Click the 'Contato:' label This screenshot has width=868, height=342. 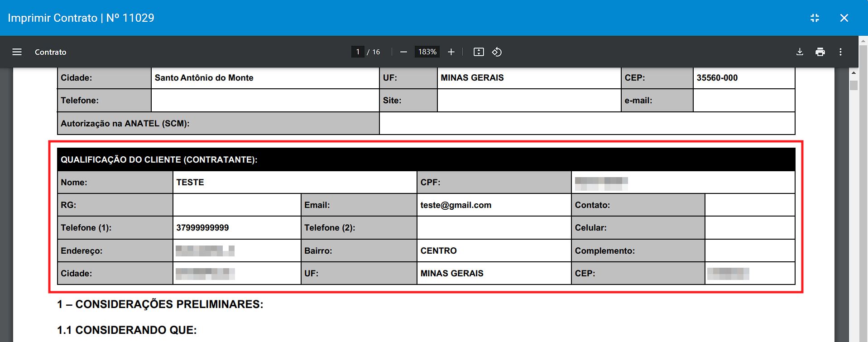coord(592,205)
